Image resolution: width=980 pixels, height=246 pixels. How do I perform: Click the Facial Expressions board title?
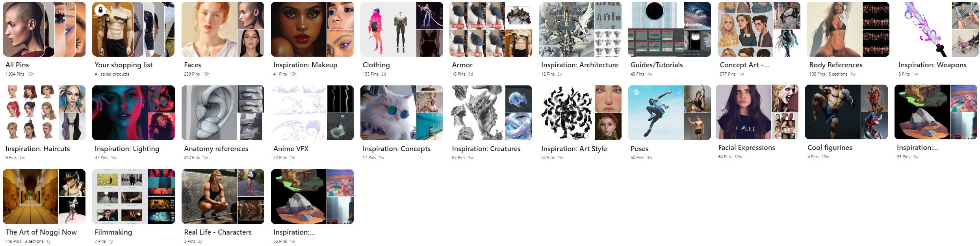tap(746, 148)
